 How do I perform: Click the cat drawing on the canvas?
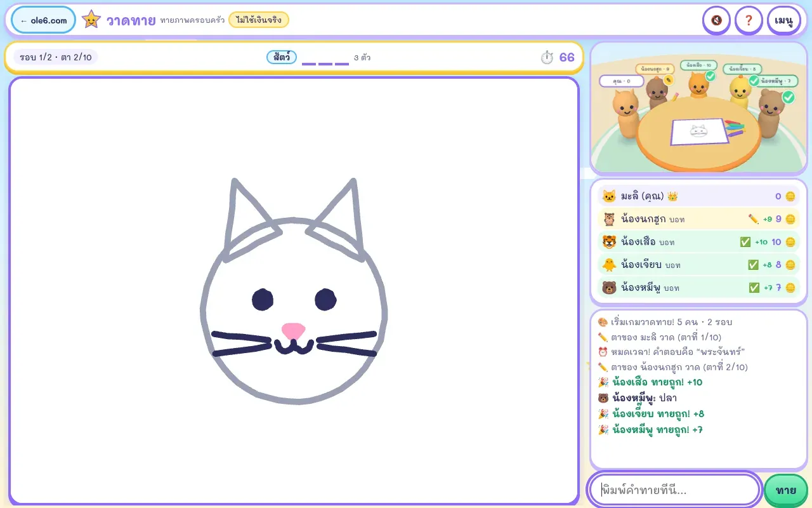tap(294, 291)
